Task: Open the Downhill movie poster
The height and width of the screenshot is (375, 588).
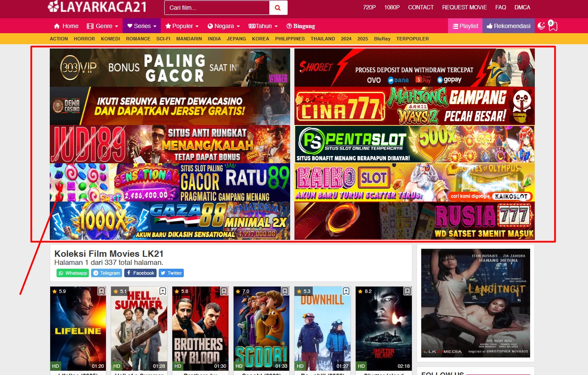Action: coord(323,329)
